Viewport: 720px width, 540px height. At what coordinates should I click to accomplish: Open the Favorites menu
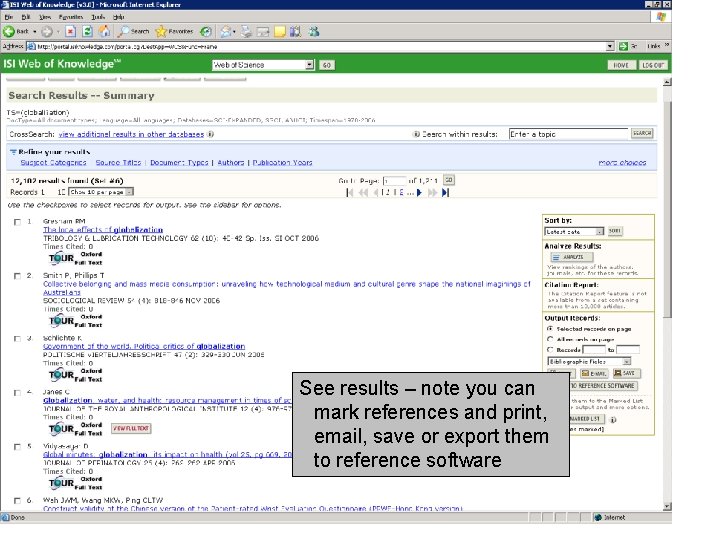click(70, 17)
